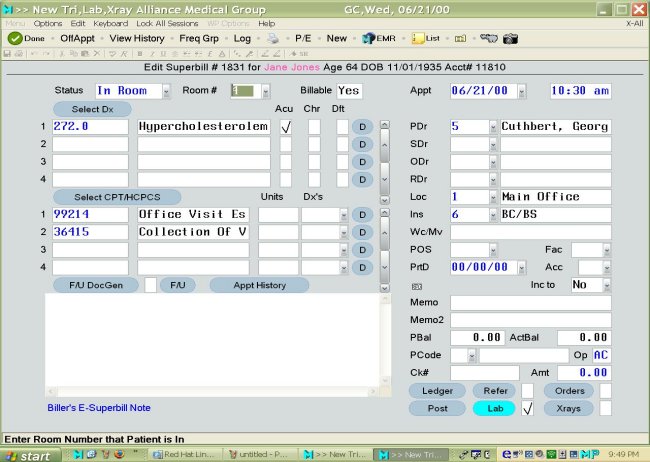
Task: Toggle the checkbox next to Orders button
Action: (606, 391)
